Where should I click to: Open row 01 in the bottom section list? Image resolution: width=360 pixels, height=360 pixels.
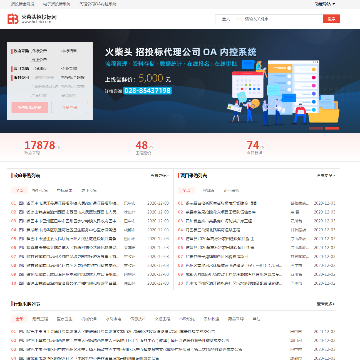pos(173,332)
